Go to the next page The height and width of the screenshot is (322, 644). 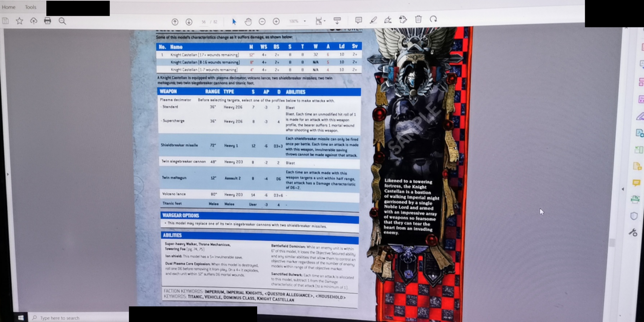coord(189,22)
